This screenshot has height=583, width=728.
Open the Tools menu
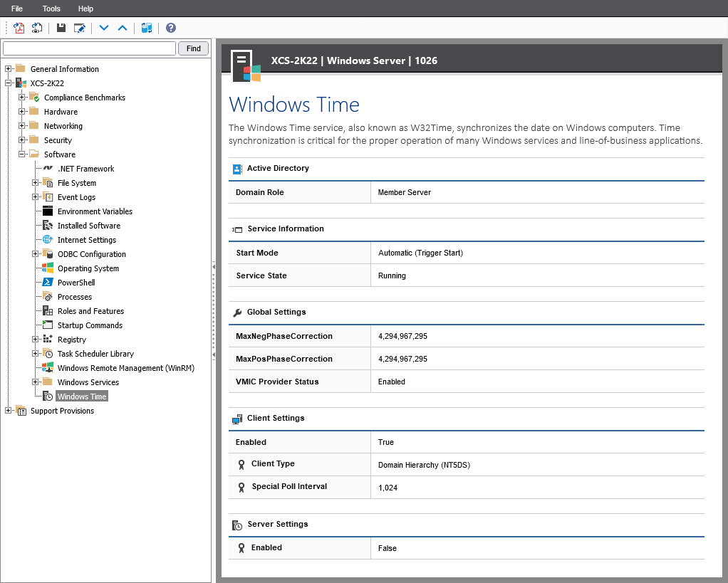point(51,9)
